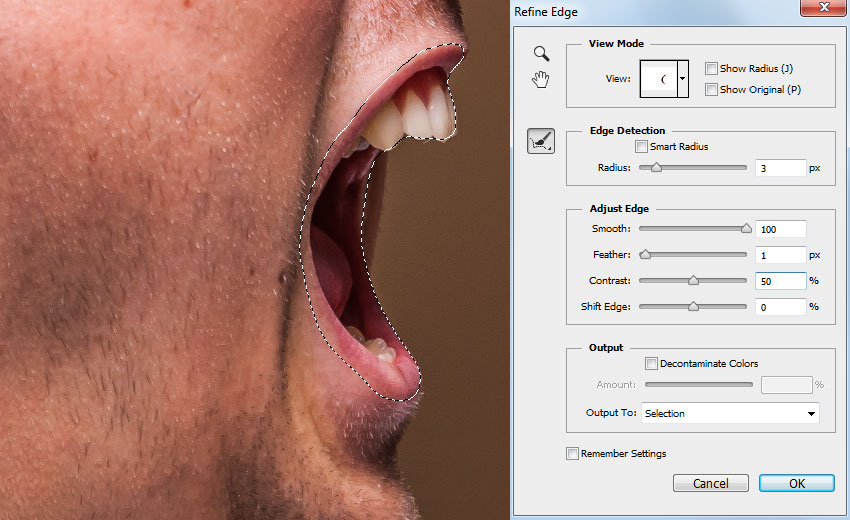Click the Smooth slider handle
Viewport: 850px width, 520px height.
(746, 228)
